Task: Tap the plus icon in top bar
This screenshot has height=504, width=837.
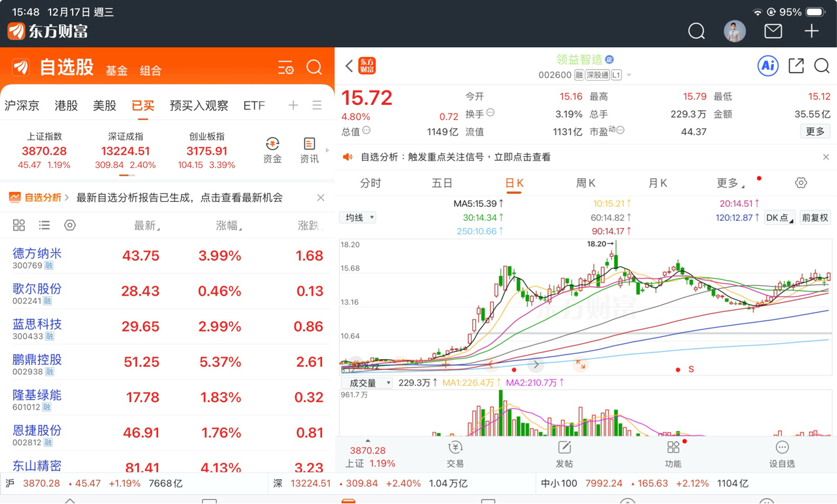Action: click(812, 31)
